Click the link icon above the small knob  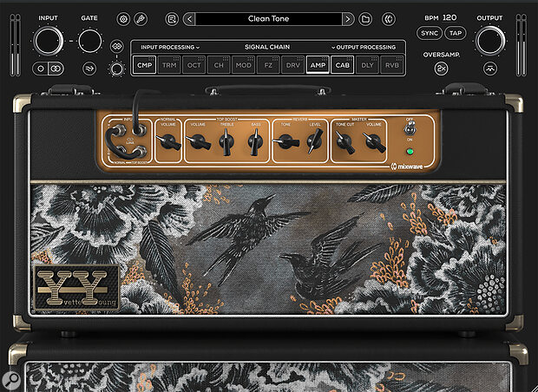pos(116,46)
